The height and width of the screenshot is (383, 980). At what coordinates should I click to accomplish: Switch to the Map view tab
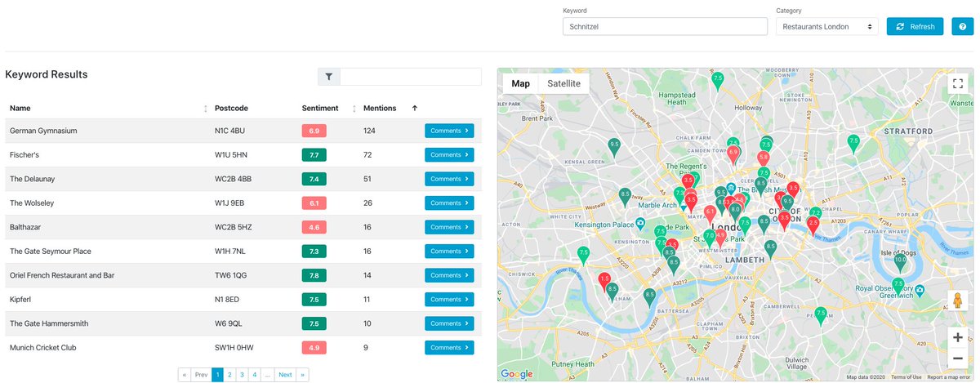coord(520,83)
